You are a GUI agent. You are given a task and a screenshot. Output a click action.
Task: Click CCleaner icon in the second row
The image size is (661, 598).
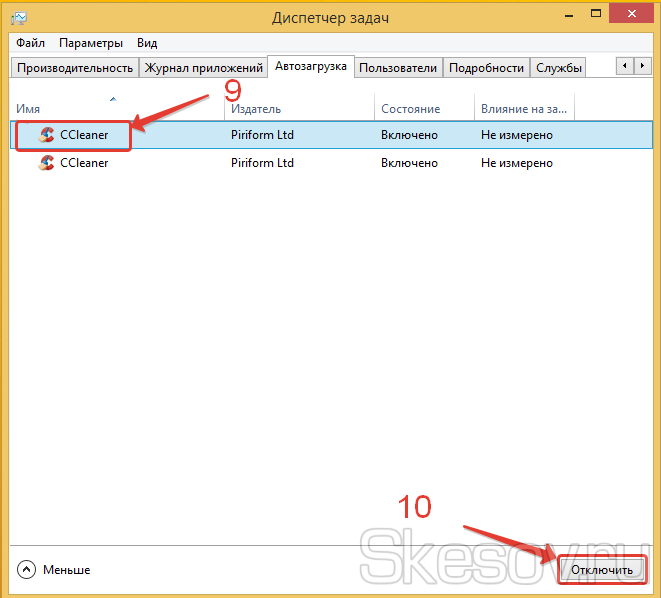pyautogui.click(x=46, y=162)
